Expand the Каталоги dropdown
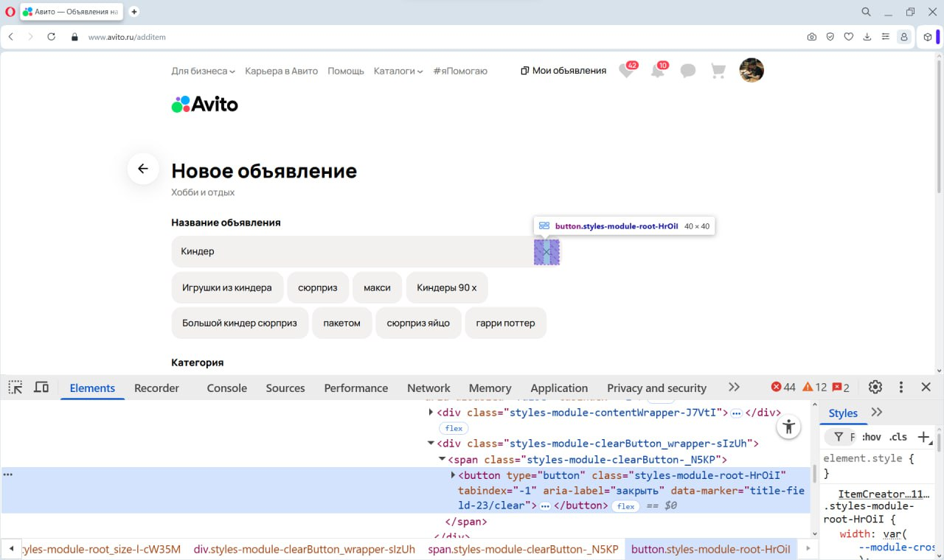 397,71
